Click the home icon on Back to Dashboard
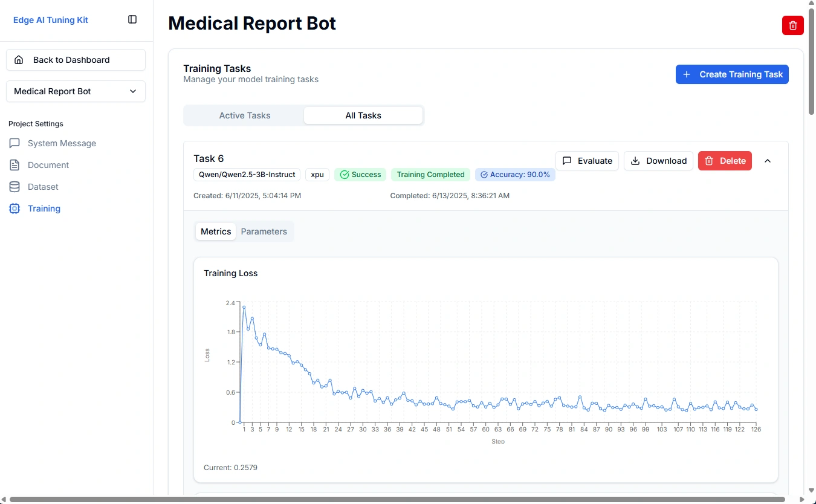This screenshot has height=504, width=816. point(19,59)
